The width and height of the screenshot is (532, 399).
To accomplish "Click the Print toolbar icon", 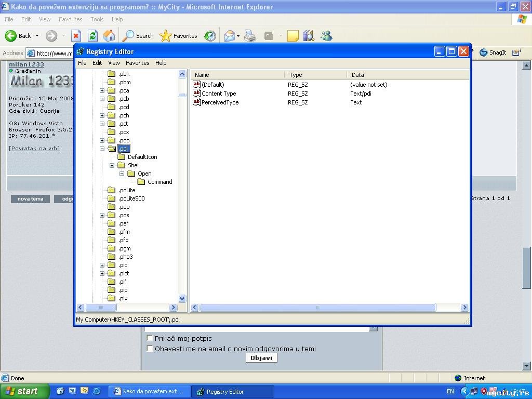I will click(x=250, y=36).
